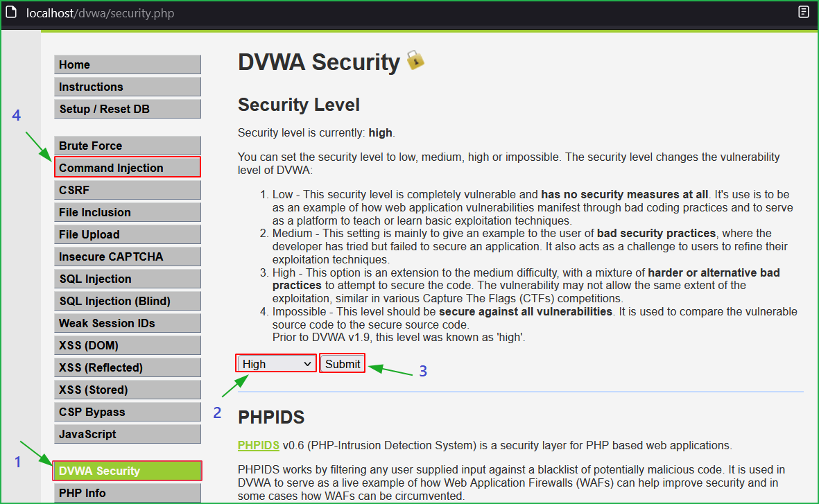Viewport: 819px width, 504px height.
Task: Click the reader-mode icon at top right
Action: click(803, 11)
